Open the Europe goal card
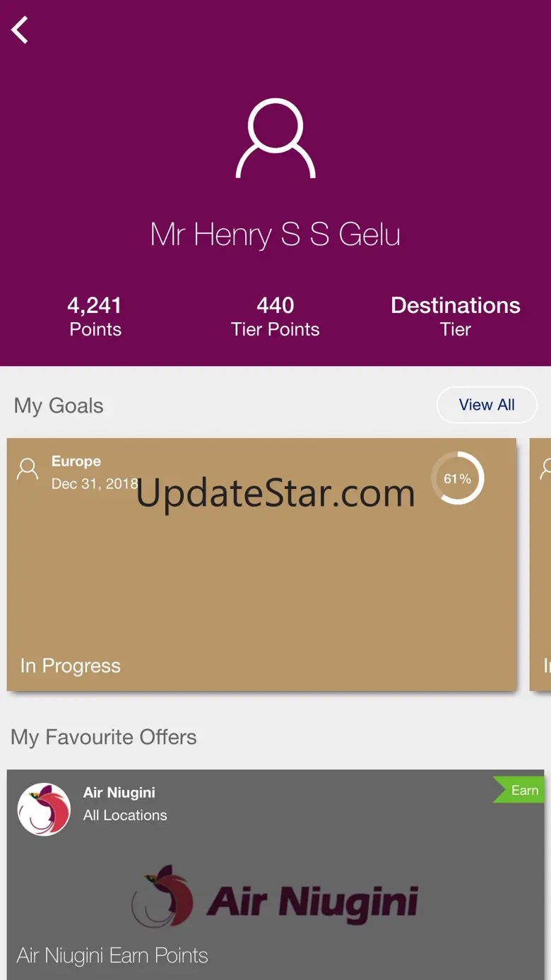This screenshot has width=551, height=980. pyautogui.click(x=261, y=564)
